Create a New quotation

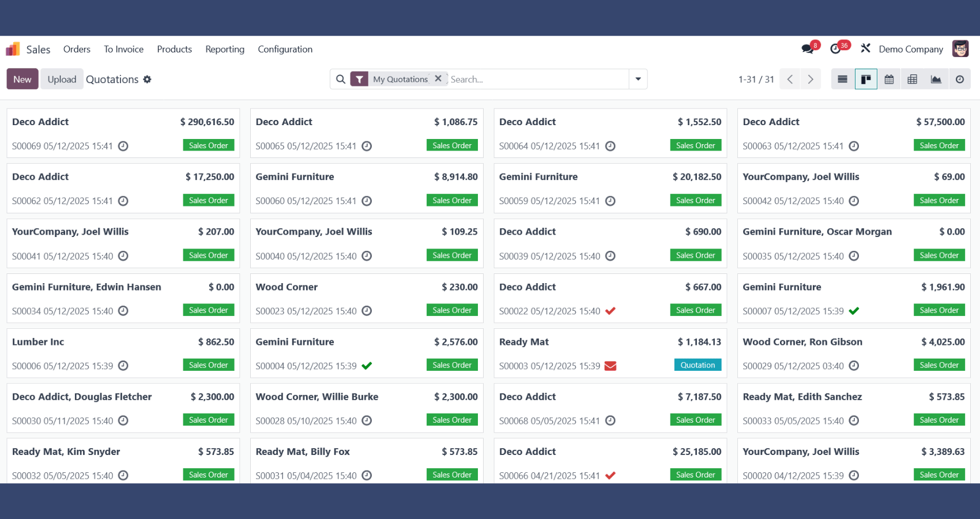point(22,79)
